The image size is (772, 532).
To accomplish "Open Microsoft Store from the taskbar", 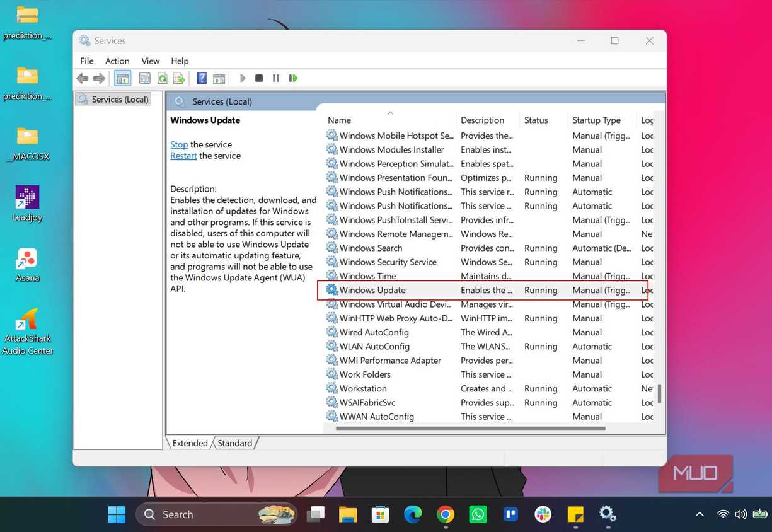I will (x=380, y=514).
